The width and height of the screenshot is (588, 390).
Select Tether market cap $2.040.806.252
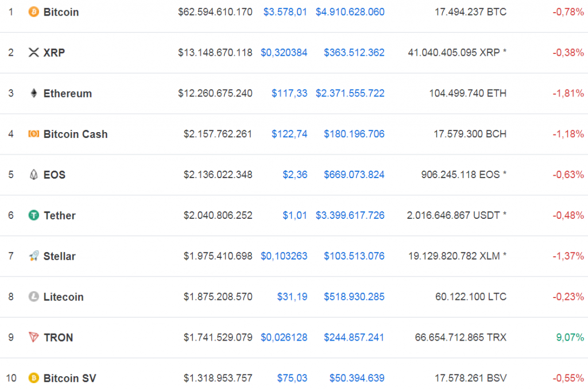tap(218, 215)
